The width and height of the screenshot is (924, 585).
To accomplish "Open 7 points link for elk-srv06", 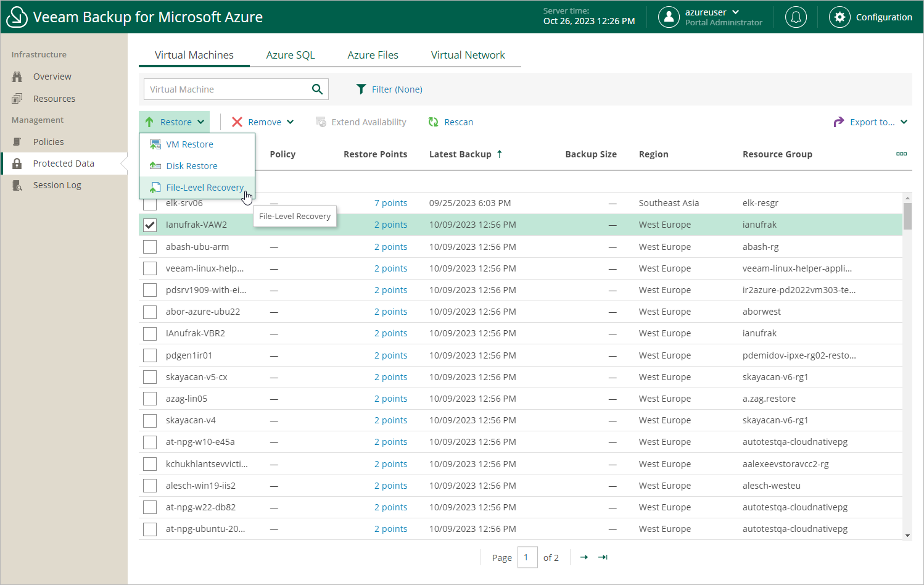I will pos(390,203).
